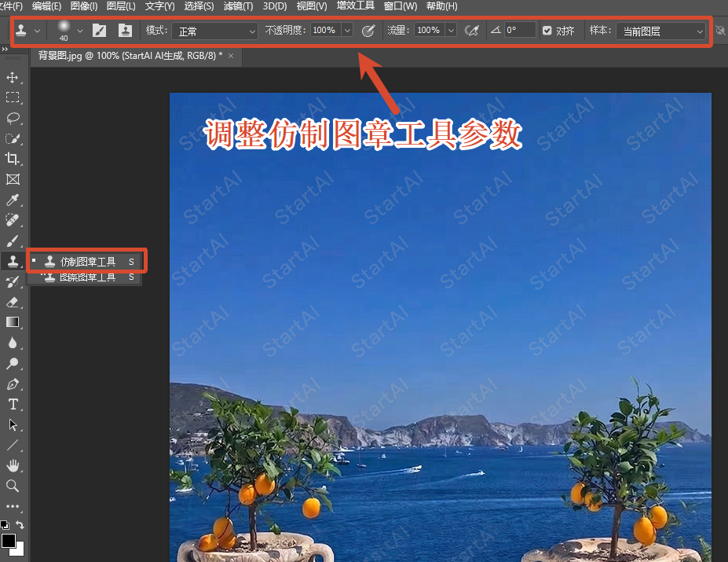Select the Eyedropper tool
Viewport: 728px width, 562px height.
tap(13, 200)
